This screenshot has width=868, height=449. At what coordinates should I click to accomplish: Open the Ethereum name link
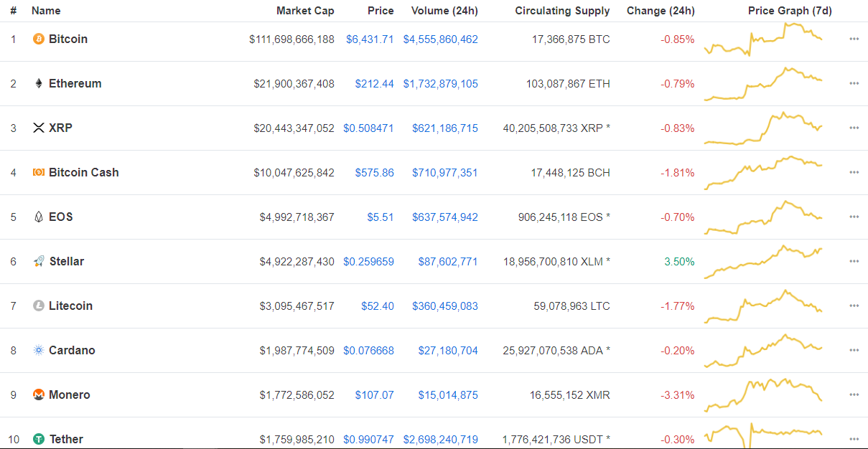point(75,84)
